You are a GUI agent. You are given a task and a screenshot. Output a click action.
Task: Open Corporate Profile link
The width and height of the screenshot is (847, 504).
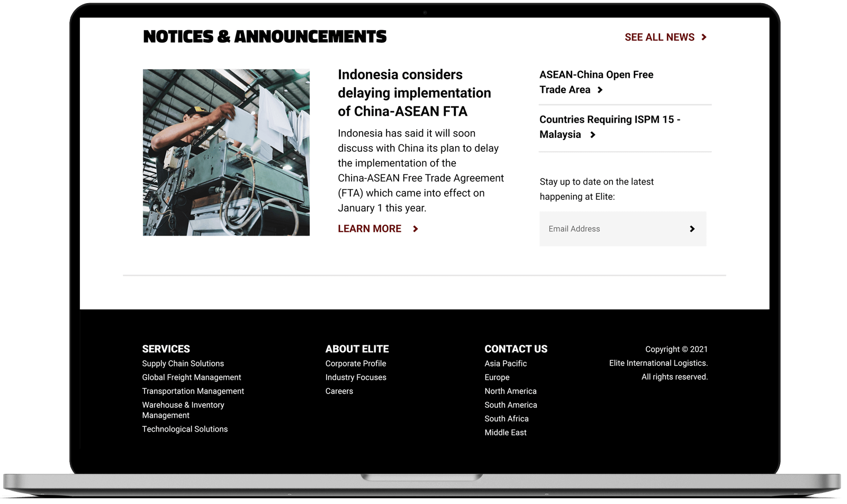coord(356,364)
